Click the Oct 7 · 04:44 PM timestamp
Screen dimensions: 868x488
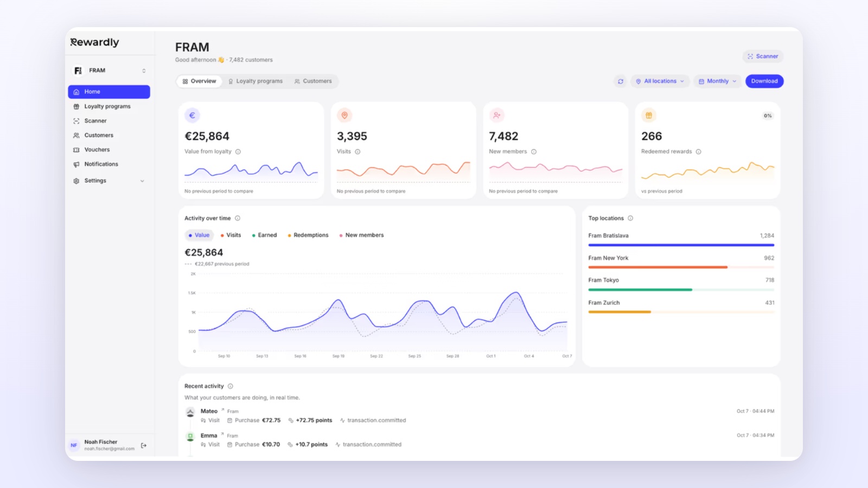point(755,411)
